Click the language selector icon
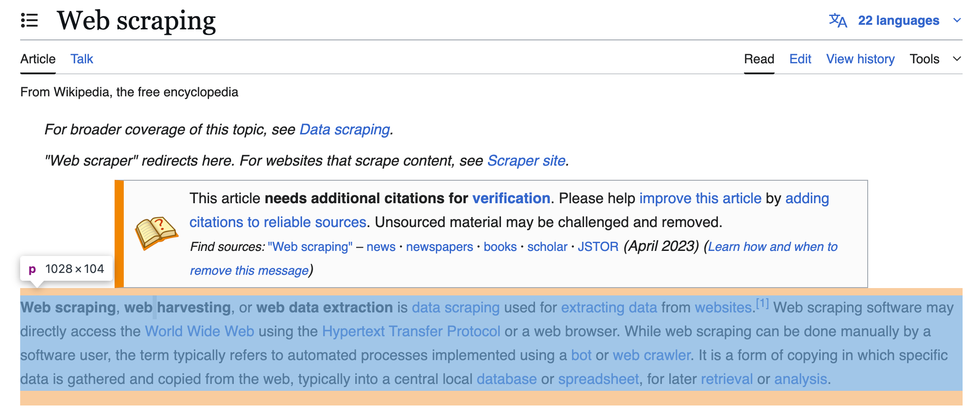980x411 pixels. pos(838,20)
